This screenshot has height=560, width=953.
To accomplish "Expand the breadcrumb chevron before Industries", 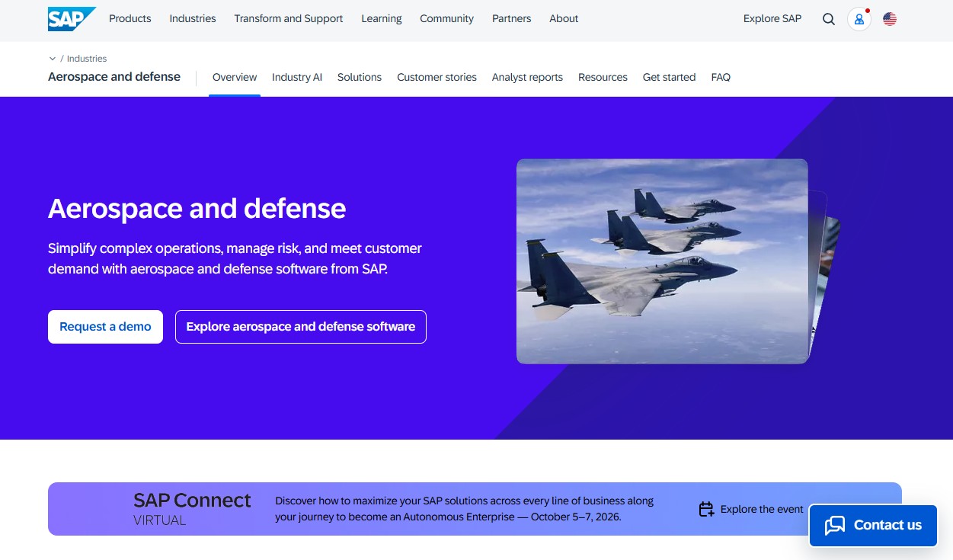I will pos(53,59).
